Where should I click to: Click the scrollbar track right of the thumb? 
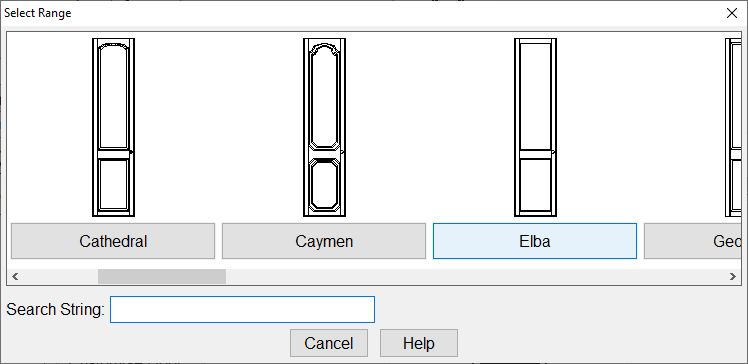[x=476, y=276]
